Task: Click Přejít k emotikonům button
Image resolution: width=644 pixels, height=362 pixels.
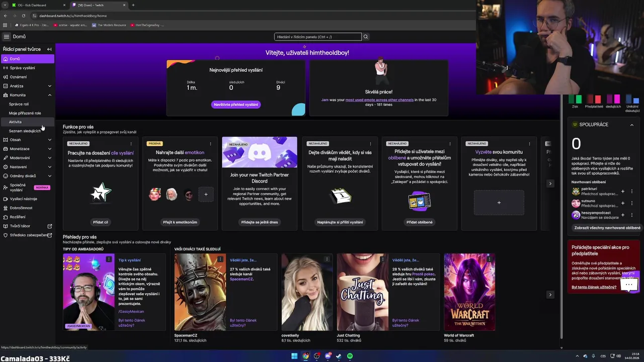Action: [x=180, y=222]
